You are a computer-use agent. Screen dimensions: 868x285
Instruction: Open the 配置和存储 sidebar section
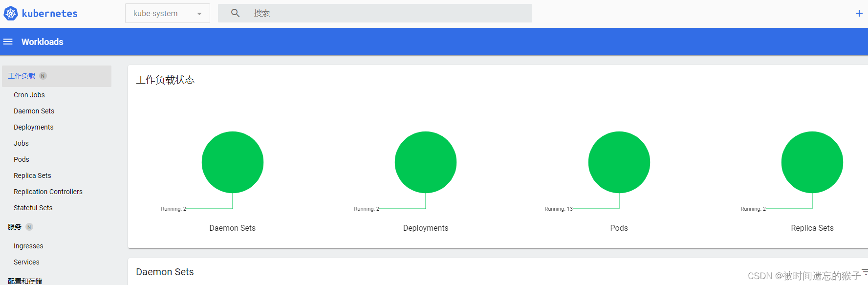point(25,281)
